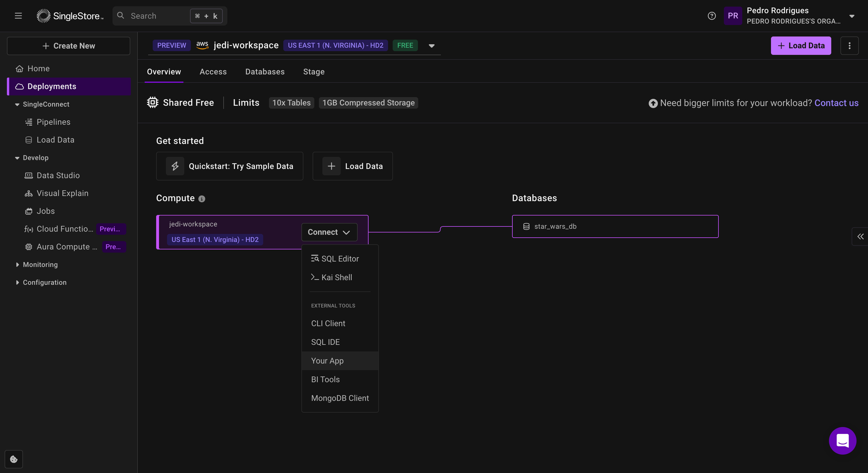The height and width of the screenshot is (473, 868).
Task: Click the help question mark icon
Action: [711, 16]
